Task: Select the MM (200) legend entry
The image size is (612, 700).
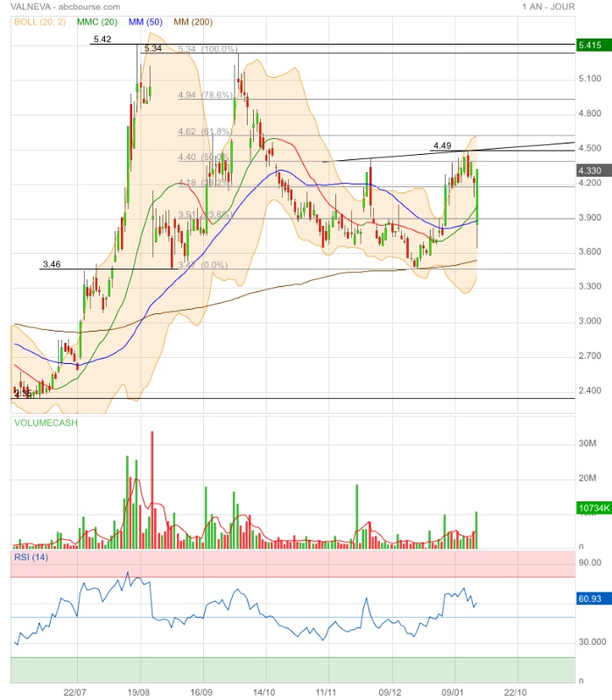Action: (x=193, y=20)
